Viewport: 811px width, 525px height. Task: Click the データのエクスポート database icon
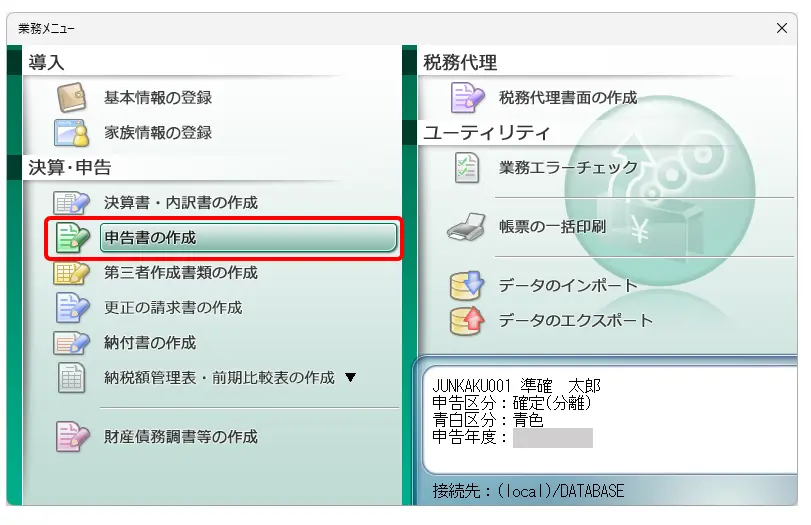pos(467,321)
